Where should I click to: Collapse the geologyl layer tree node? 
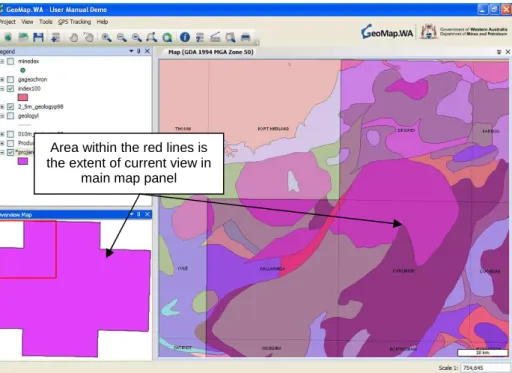coord(2,116)
